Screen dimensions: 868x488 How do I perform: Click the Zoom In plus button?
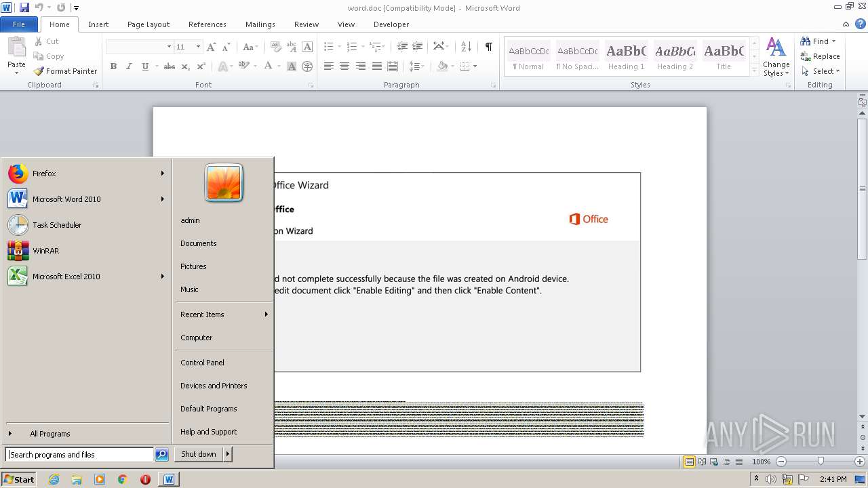(859, 462)
